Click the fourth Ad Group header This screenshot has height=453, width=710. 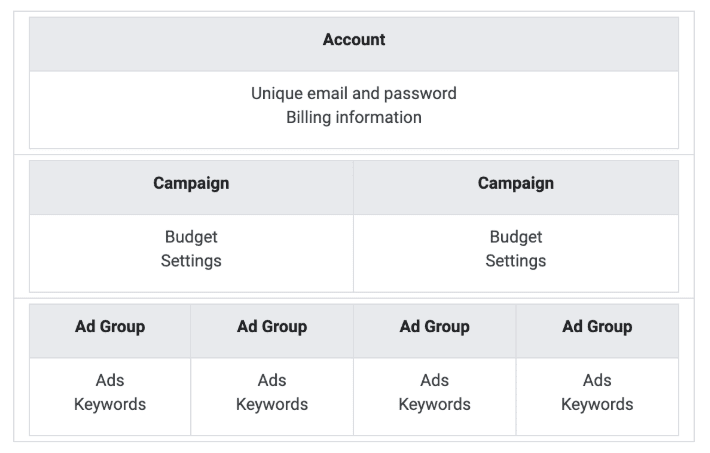point(597,327)
